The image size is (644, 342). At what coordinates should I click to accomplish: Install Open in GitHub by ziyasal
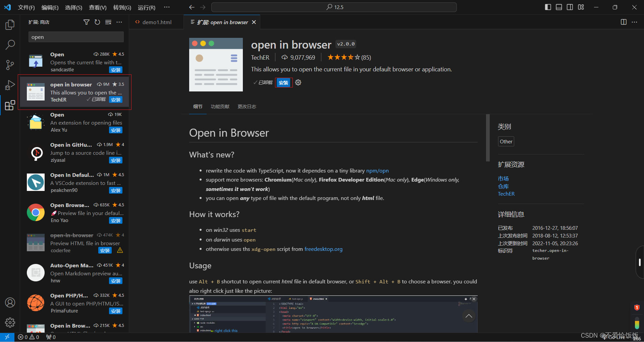[116, 160]
